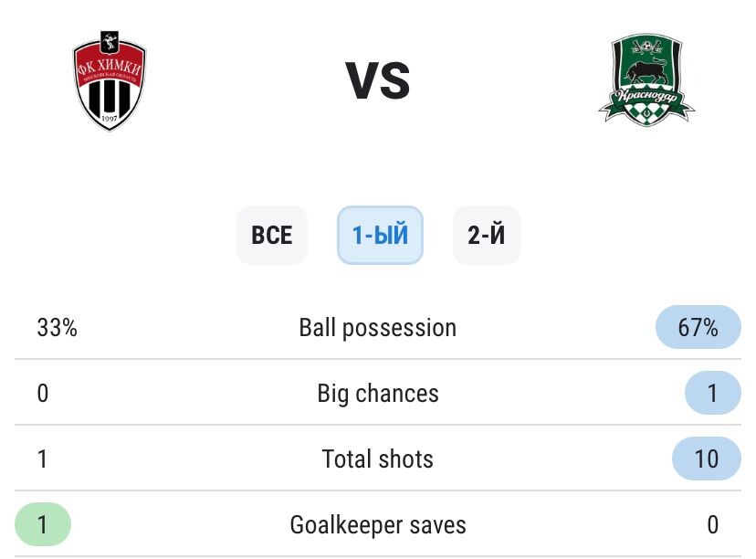Click the 67% possession value badge
The width and height of the screenshot is (756, 559).
point(698,327)
